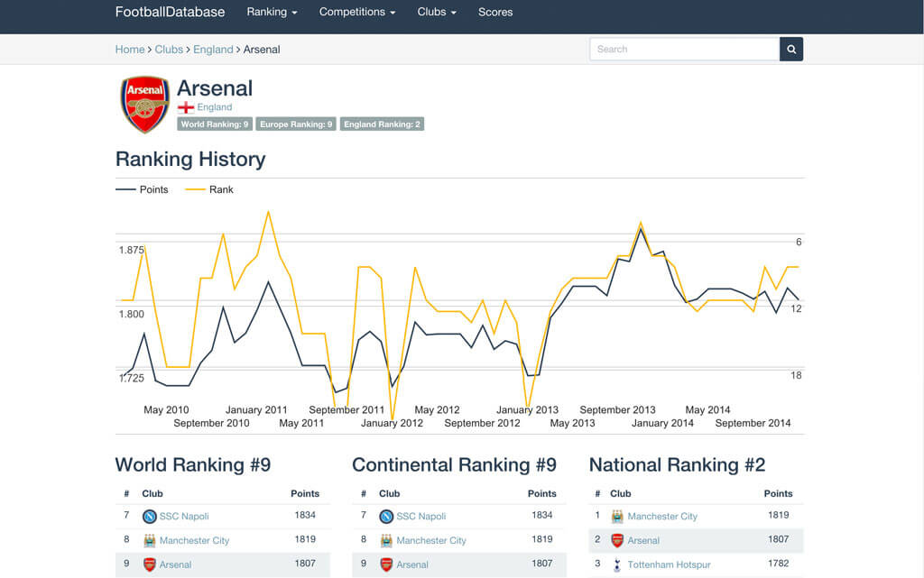Navigate to Home breadcrumb
This screenshot has height=578, width=924.
tap(130, 50)
